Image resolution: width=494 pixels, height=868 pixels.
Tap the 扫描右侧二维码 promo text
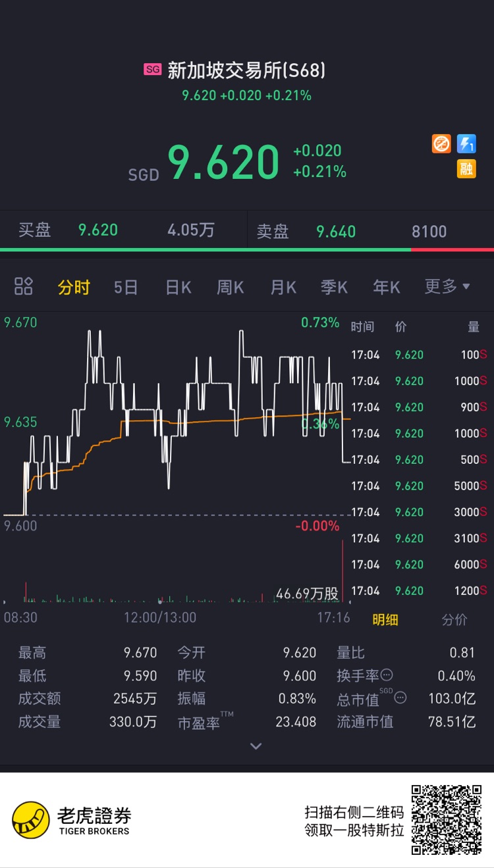(354, 811)
